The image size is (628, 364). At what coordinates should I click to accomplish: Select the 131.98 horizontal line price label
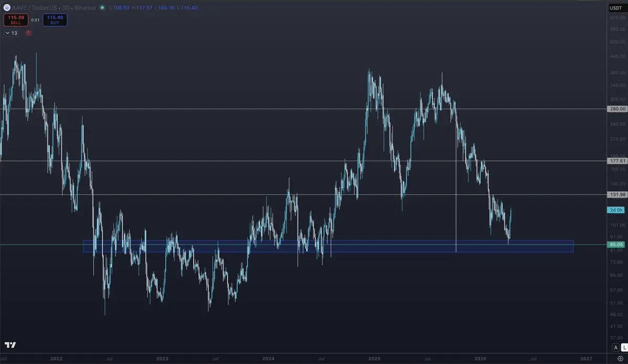tap(617, 195)
